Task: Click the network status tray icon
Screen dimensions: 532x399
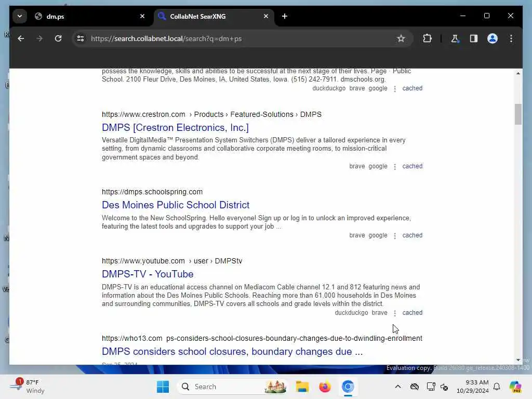Action: tap(431, 387)
